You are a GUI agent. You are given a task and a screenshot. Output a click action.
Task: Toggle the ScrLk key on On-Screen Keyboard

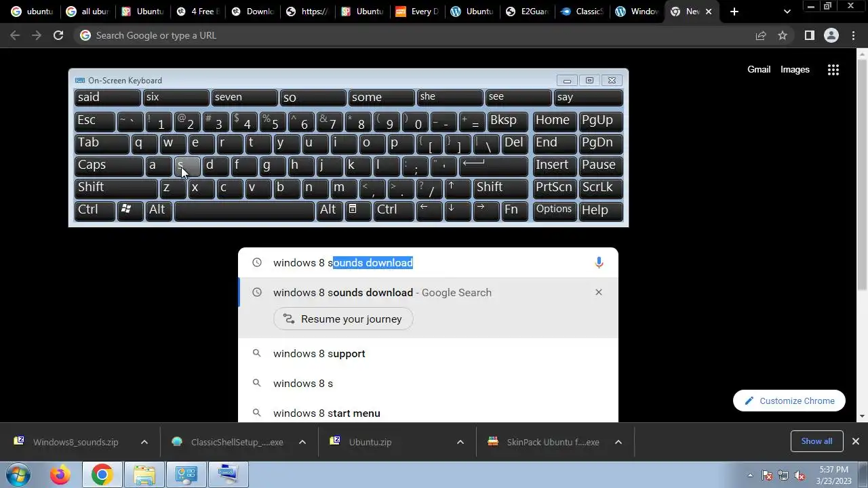pyautogui.click(x=601, y=188)
